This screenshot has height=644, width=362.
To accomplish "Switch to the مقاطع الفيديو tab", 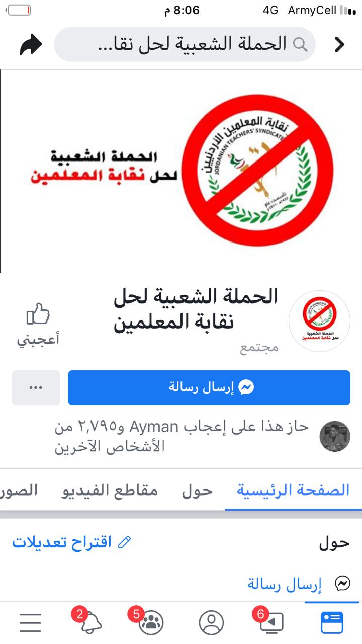I will [110, 490].
